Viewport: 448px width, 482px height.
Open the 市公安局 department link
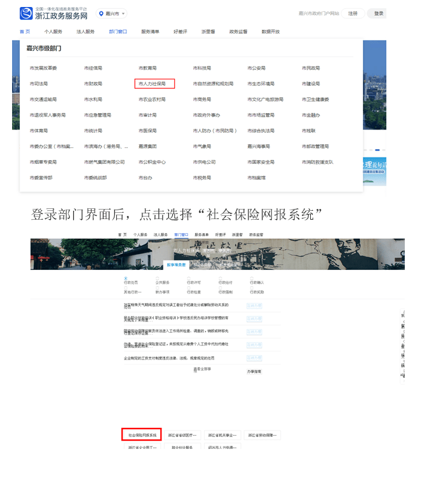click(x=257, y=68)
